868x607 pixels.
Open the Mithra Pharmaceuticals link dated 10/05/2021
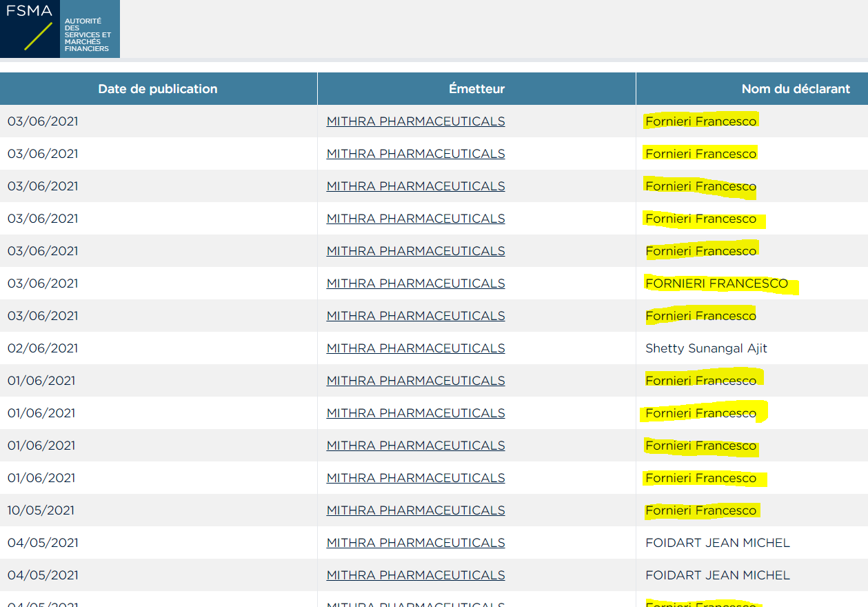(416, 510)
